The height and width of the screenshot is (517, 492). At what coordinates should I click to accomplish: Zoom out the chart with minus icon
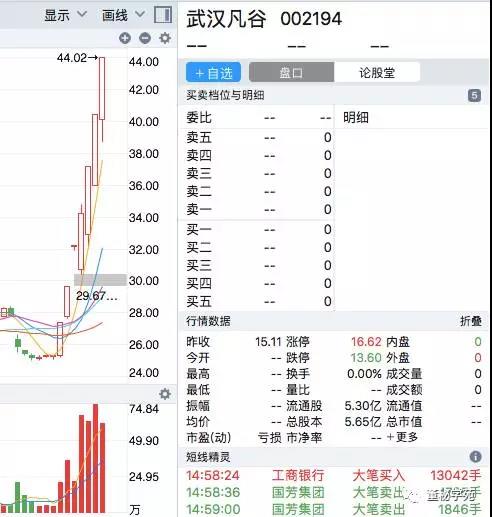pos(145,38)
